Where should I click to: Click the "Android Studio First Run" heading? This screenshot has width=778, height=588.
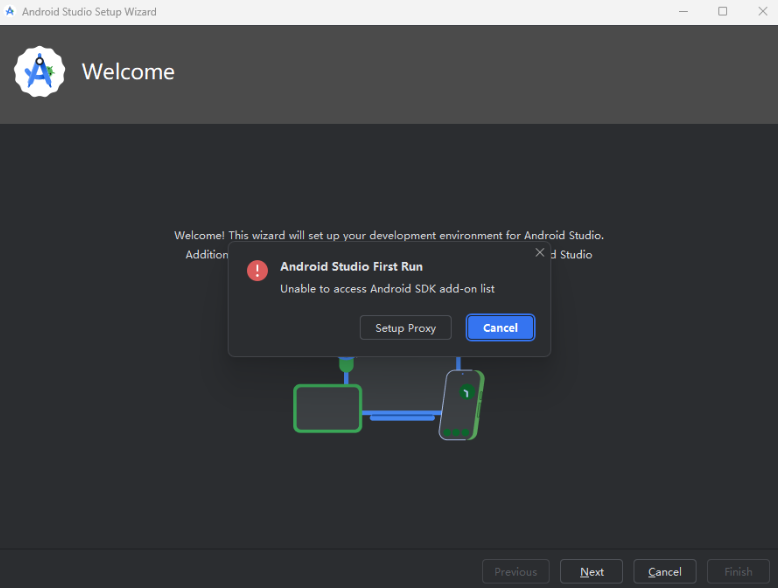(351, 266)
